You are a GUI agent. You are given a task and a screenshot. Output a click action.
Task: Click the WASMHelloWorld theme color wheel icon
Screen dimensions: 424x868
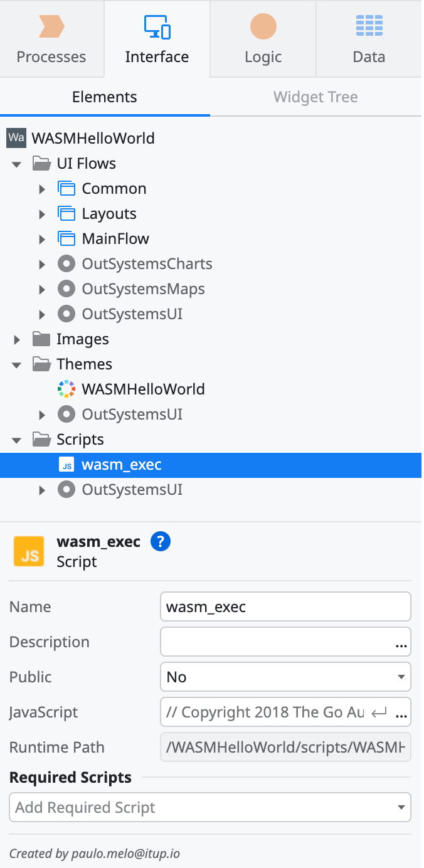[x=66, y=389]
